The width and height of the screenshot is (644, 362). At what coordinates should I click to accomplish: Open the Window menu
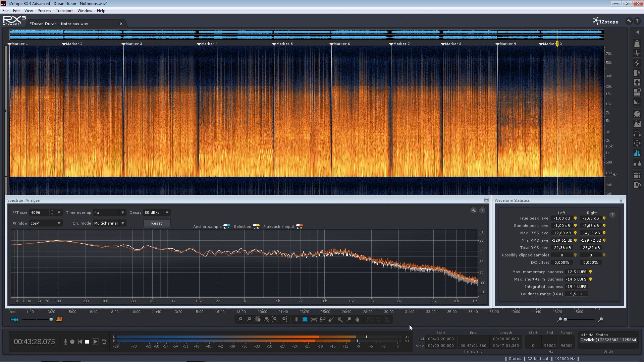pos(85,11)
